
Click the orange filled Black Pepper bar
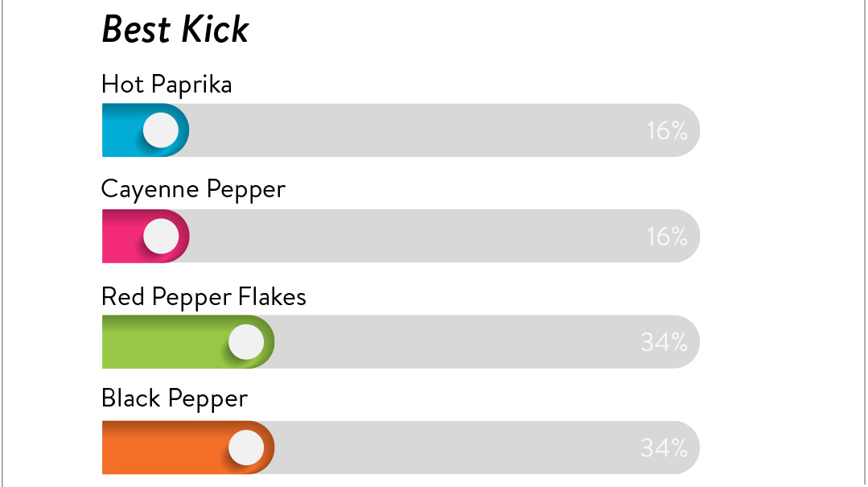(x=188, y=448)
